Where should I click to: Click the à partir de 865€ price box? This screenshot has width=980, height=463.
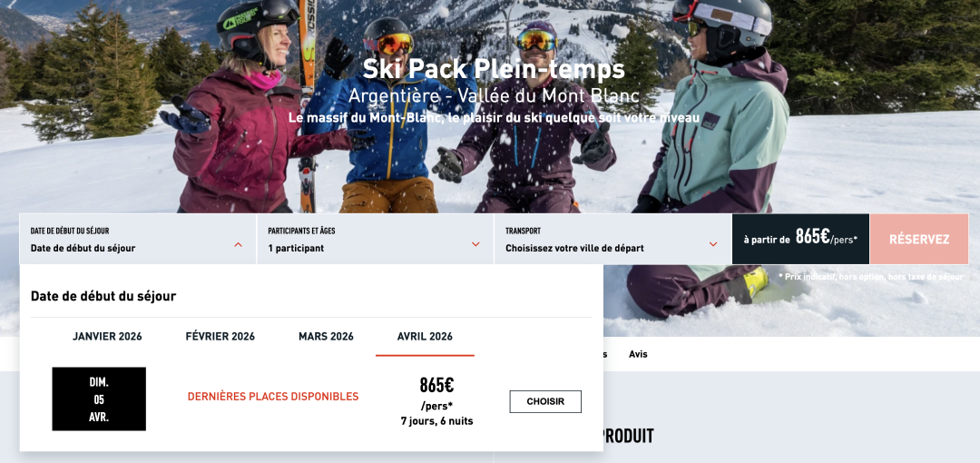[800, 239]
